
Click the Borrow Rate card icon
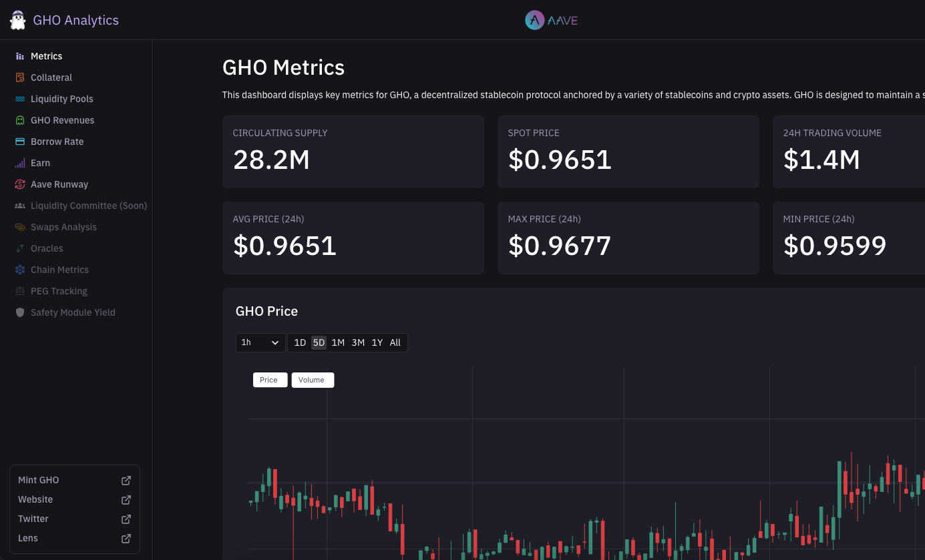pyautogui.click(x=20, y=142)
